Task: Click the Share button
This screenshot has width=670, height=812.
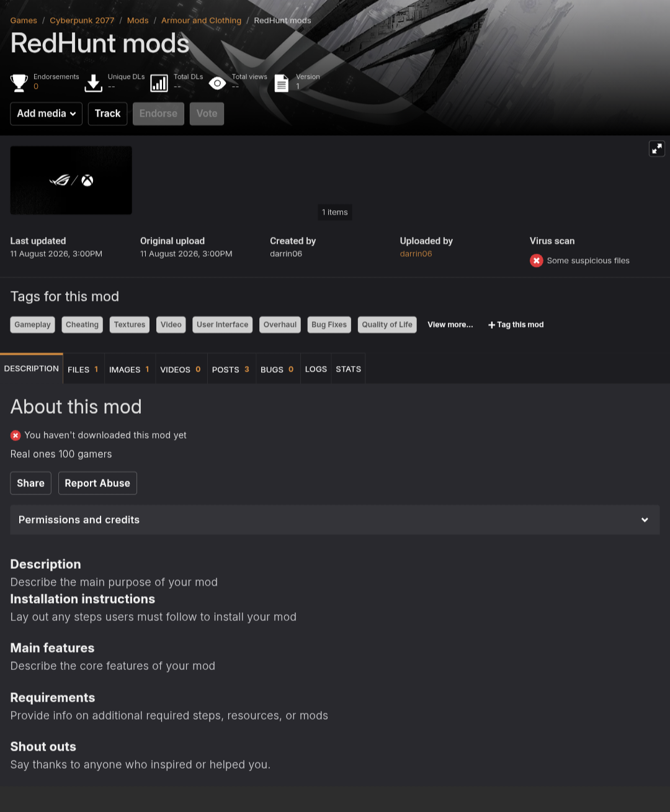Action: click(31, 483)
